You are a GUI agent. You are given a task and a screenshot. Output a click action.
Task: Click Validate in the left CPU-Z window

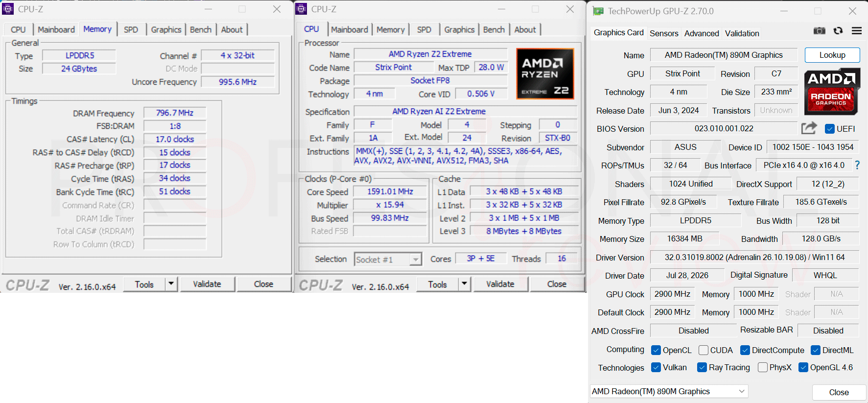pyautogui.click(x=207, y=284)
